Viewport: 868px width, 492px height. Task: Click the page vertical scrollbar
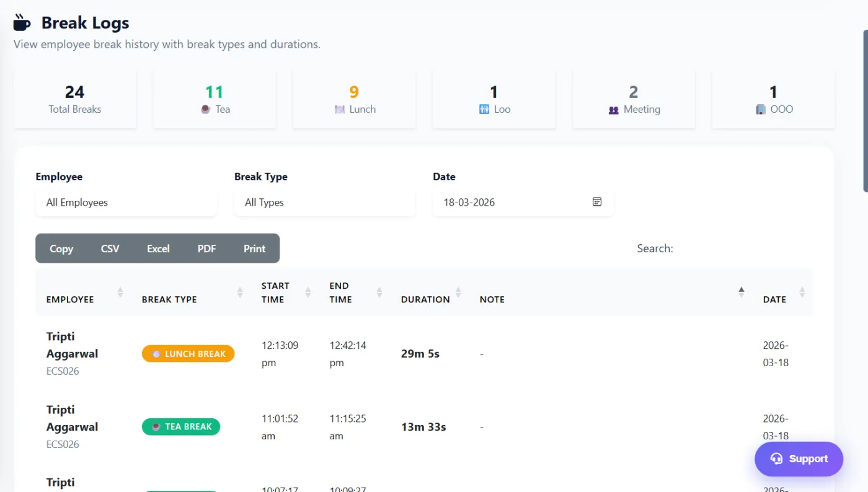point(865,112)
